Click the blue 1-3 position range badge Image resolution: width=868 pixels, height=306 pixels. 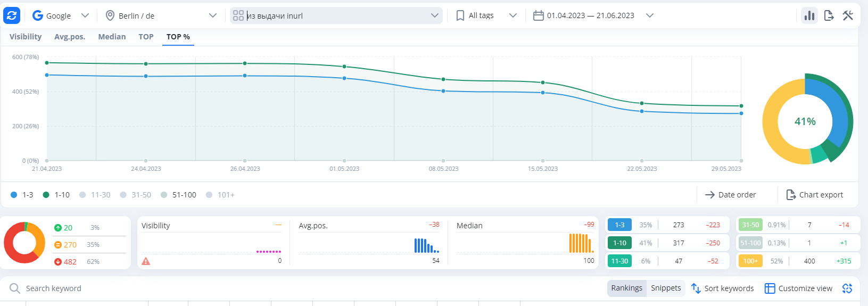click(x=619, y=225)
